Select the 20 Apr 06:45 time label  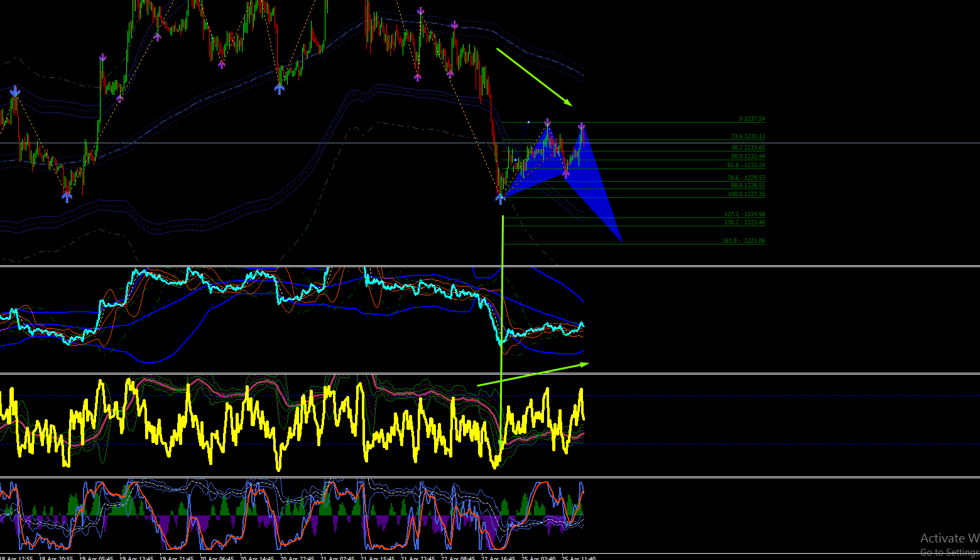[x=217, y=557]
